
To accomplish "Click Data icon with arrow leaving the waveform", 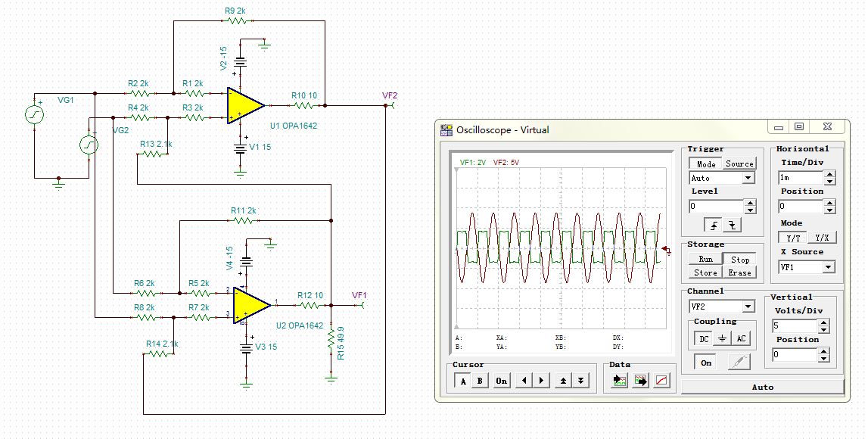I will pyautogui.click(x=640, y=380).
